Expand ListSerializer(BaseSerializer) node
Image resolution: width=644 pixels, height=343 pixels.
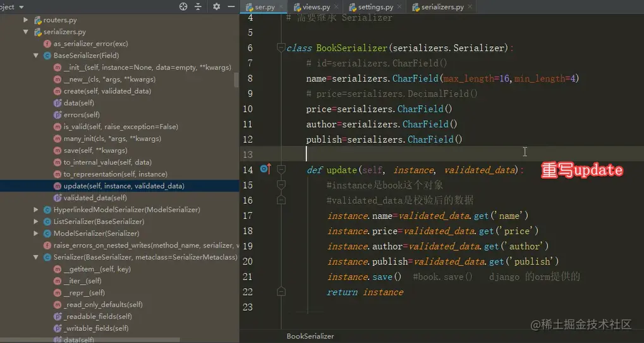click(36, 221)
